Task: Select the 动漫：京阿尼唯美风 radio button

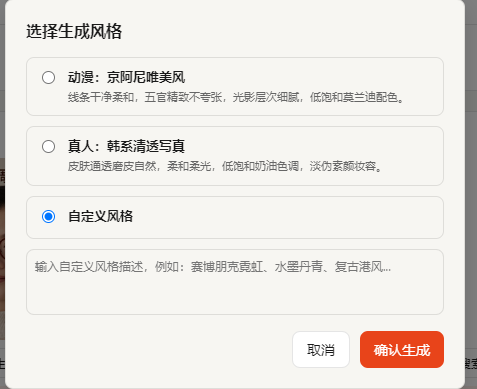Action: coord(48,78)
